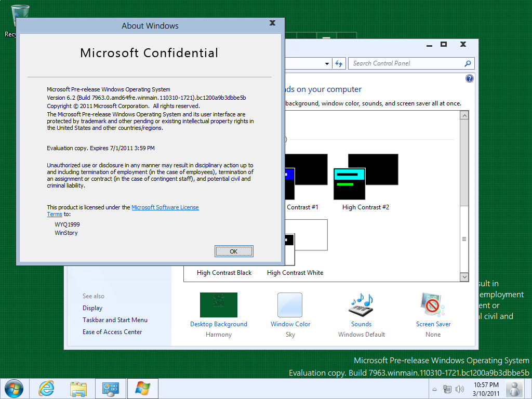Screen dimensions: 532x399
Task: Expand the address bar dropdown arrow
Action: (327, 63)
